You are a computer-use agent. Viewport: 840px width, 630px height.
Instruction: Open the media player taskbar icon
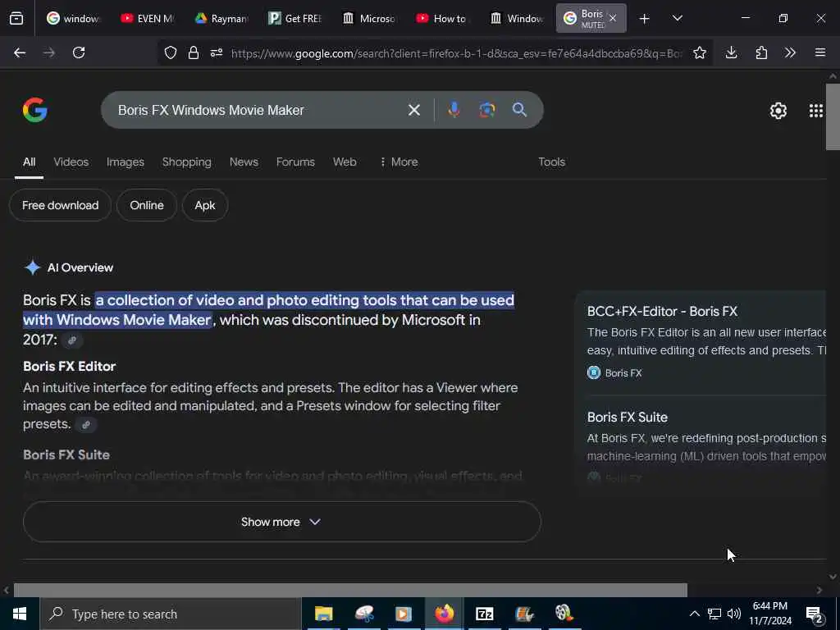click(x=404, y=614)
